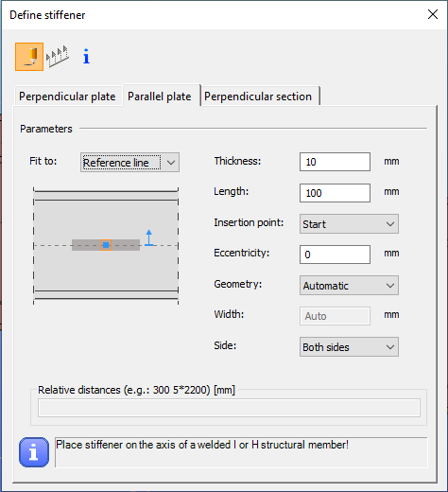Click the blue insertion point marker in preview
The height and width of the screenshot is (492, 448).
(106, 245)
